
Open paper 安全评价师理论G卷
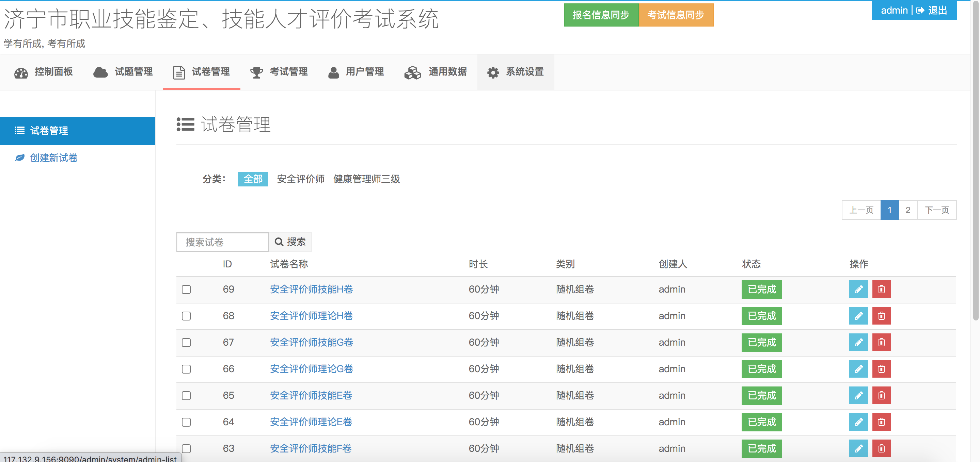tap(311, 369)
